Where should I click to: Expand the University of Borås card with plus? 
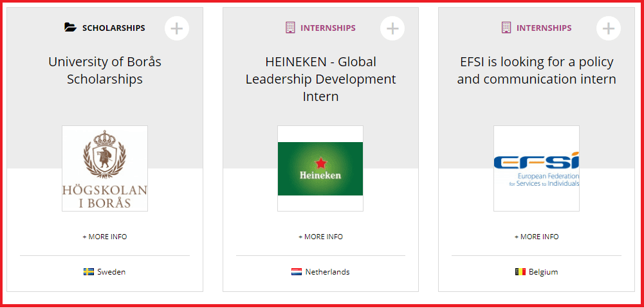click(x=177, y=28)
